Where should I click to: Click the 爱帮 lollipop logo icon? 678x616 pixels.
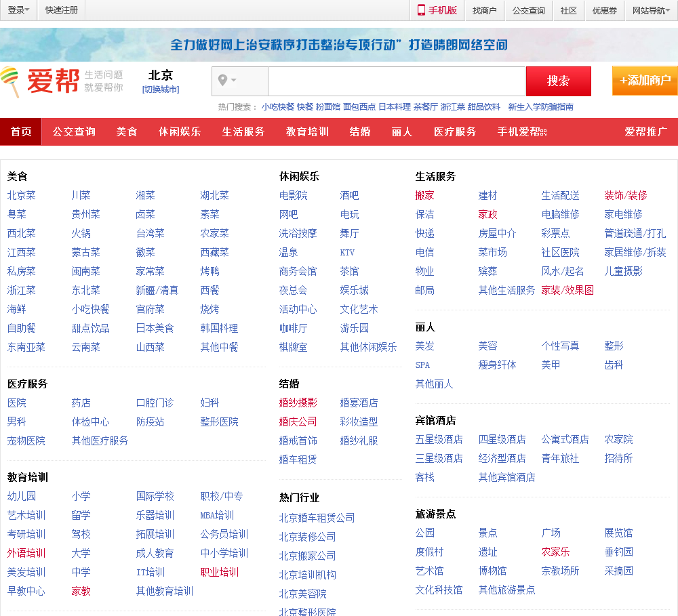[10, 82]
